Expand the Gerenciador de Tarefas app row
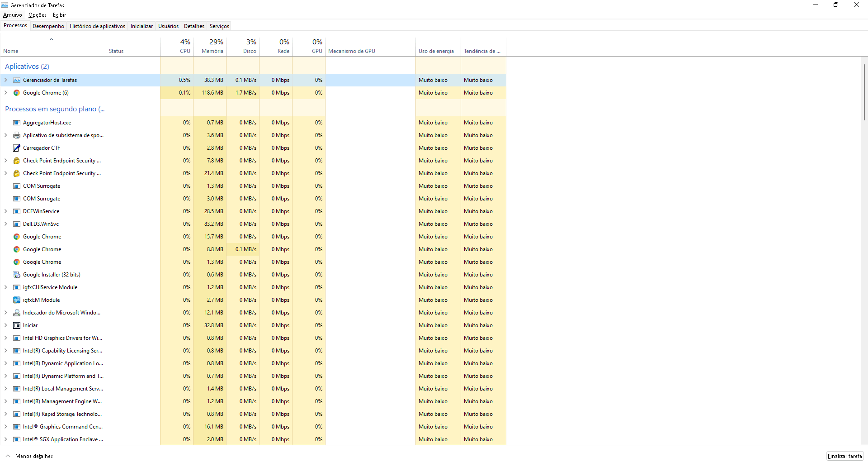The height and width of the screenshot is (467, 868). (x=5, y=80)
